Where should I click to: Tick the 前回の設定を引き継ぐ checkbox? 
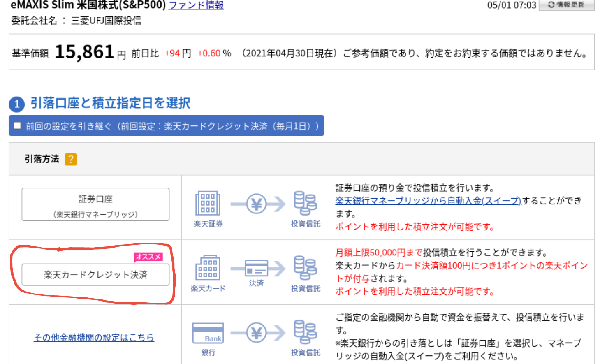[17, 125]
